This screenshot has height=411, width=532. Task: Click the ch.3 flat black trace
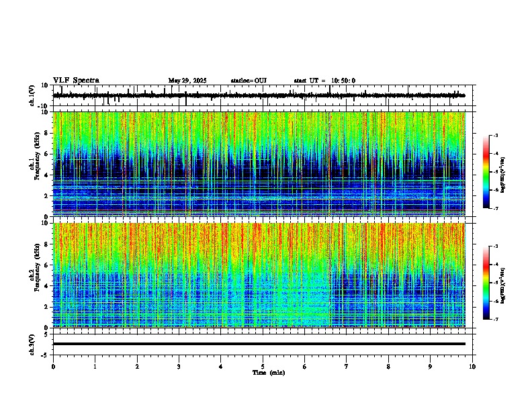259,344
